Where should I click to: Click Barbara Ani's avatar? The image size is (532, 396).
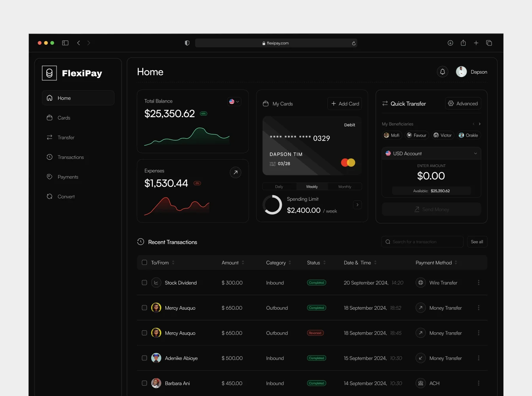tap(156, 383)
